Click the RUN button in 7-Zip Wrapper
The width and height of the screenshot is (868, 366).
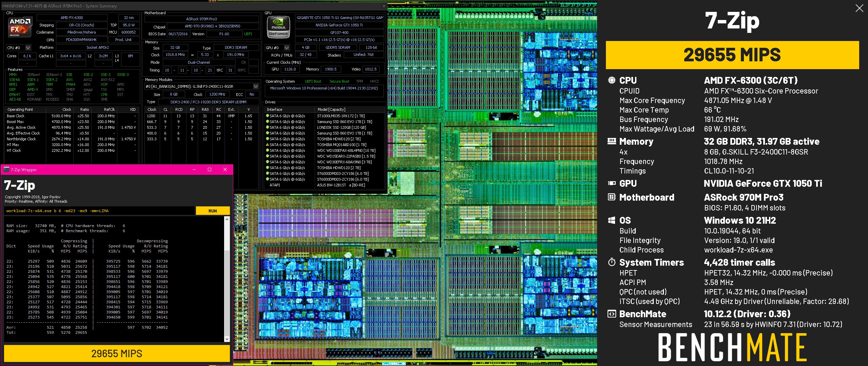point(213,211)
